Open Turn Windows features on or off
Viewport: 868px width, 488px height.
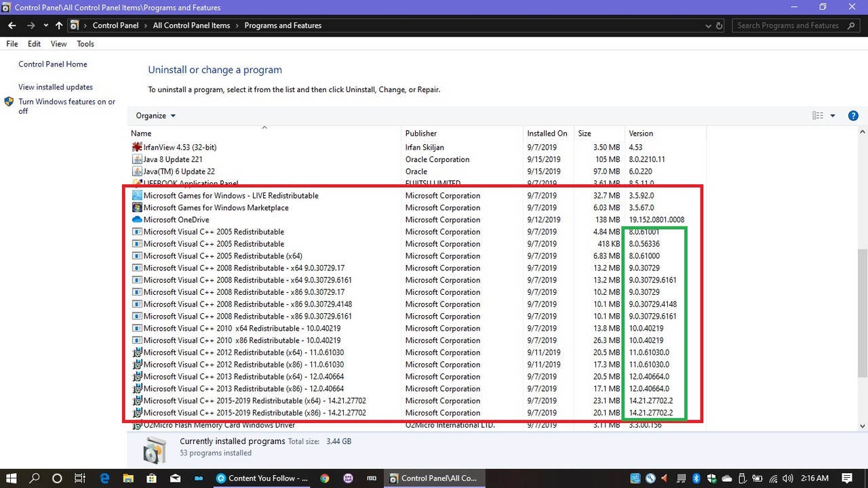(66, 106)
